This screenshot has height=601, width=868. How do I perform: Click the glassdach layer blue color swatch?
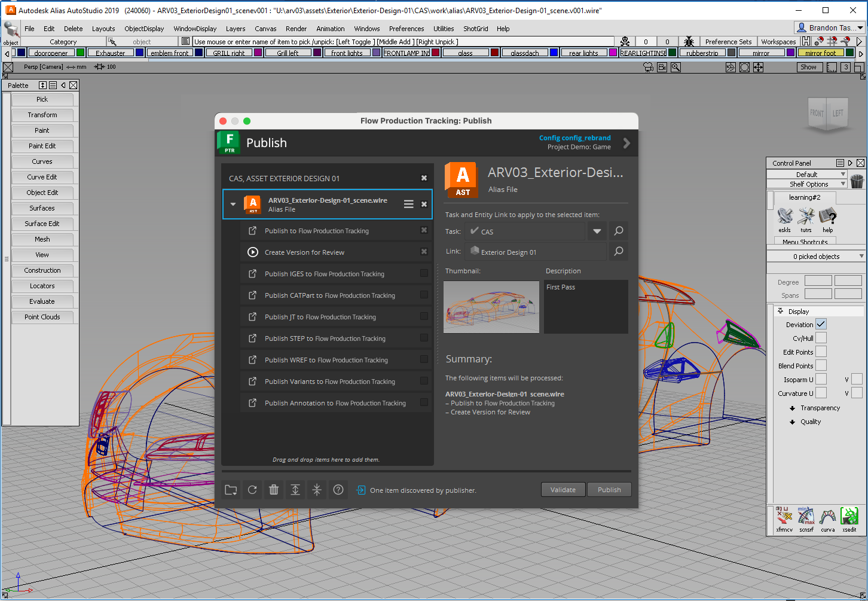(x=554, y=53)
